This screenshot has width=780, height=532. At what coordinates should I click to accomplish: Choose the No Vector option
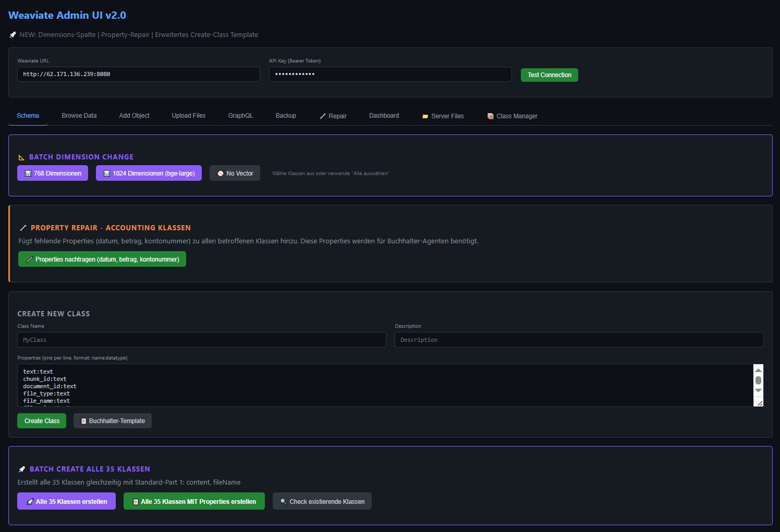(x=235, y=174)
